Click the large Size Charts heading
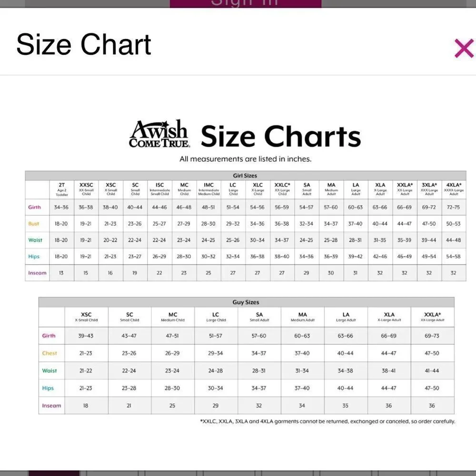The height and width of the screenshot is (476, 476). 281,136
